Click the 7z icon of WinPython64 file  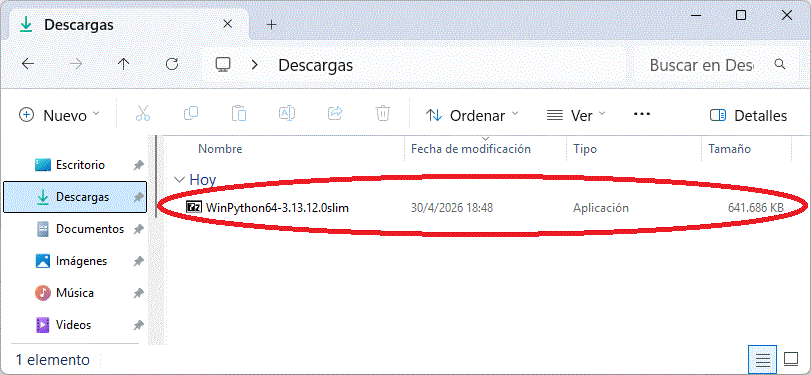pos(193,207)
